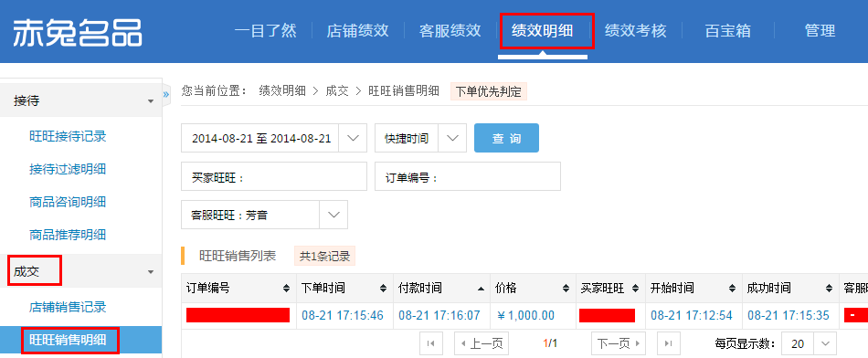Change 每页显示数 dropdown value
This screenshot has width=868, height=358.
coord(809,343)
